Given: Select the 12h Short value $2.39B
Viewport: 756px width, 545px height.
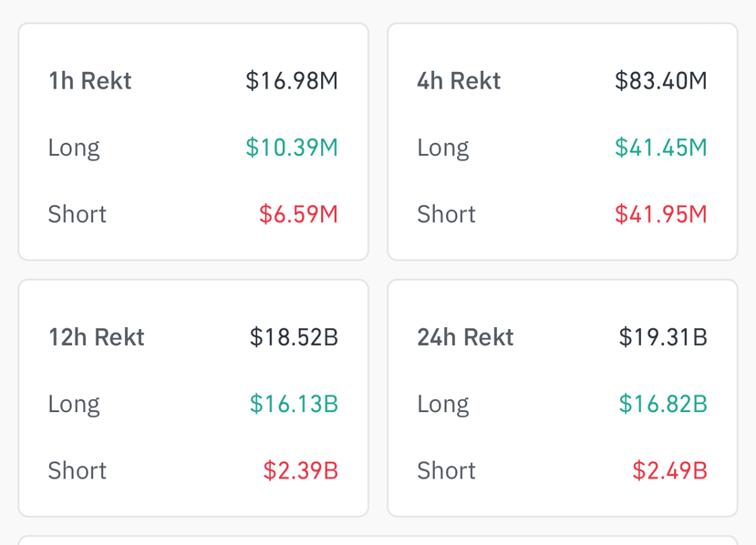Looking at the screenshot, I should (301, 470).
